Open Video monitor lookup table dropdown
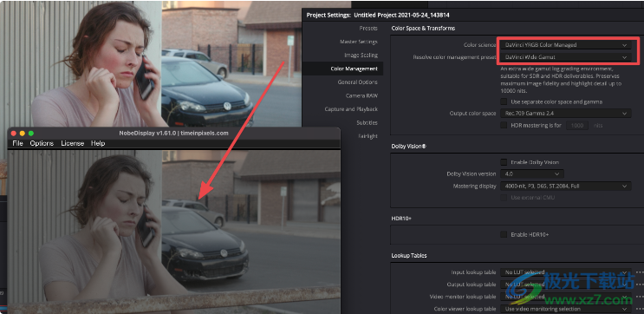644x314 pixels. (565, 297)
